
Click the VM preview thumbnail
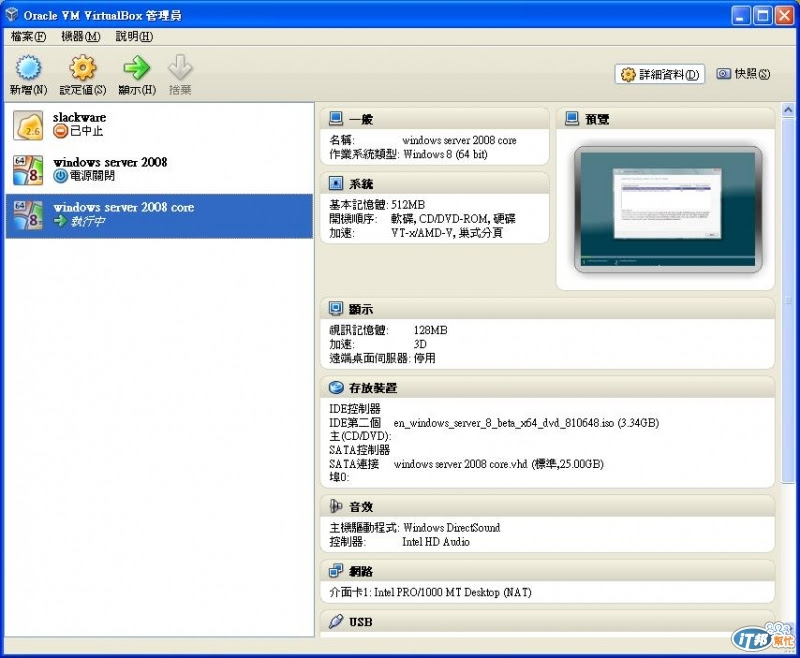tap(667, 209)
